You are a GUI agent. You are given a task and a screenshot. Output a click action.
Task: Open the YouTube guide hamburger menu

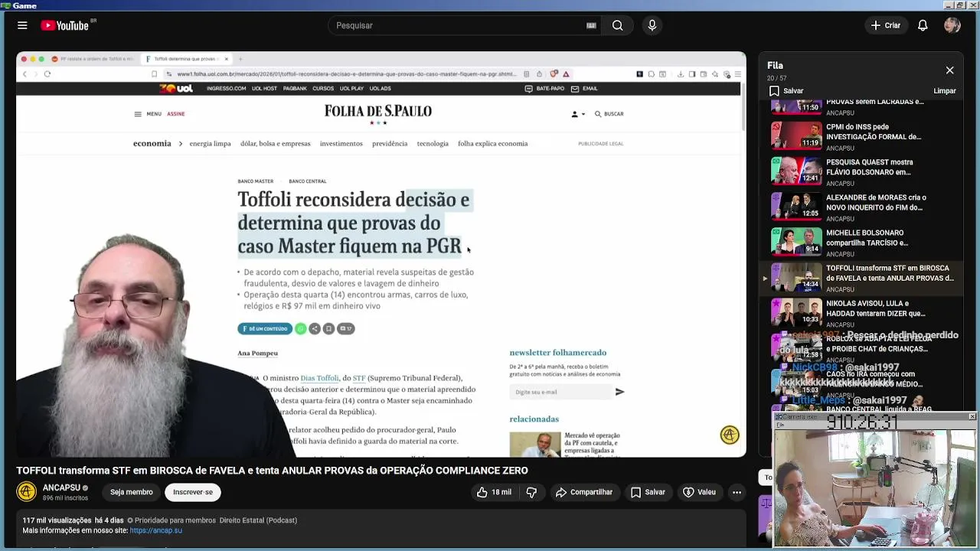coord(22,25)
